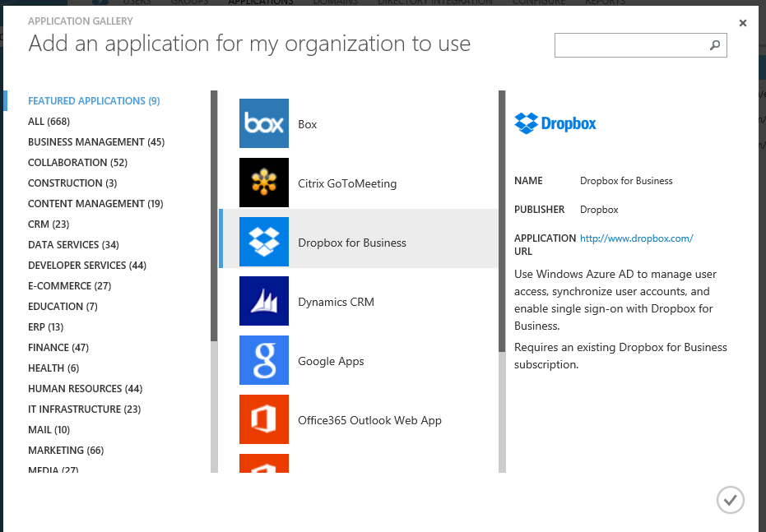This screenshot has width=766, height=532.
Task: Open the Mail (10) category
Action: [49, 429]
